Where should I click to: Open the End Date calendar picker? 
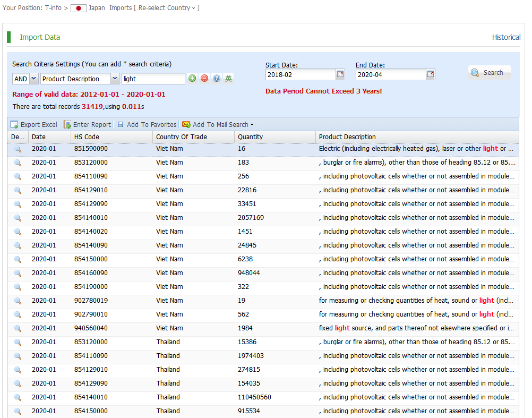(x=431, y=74)
